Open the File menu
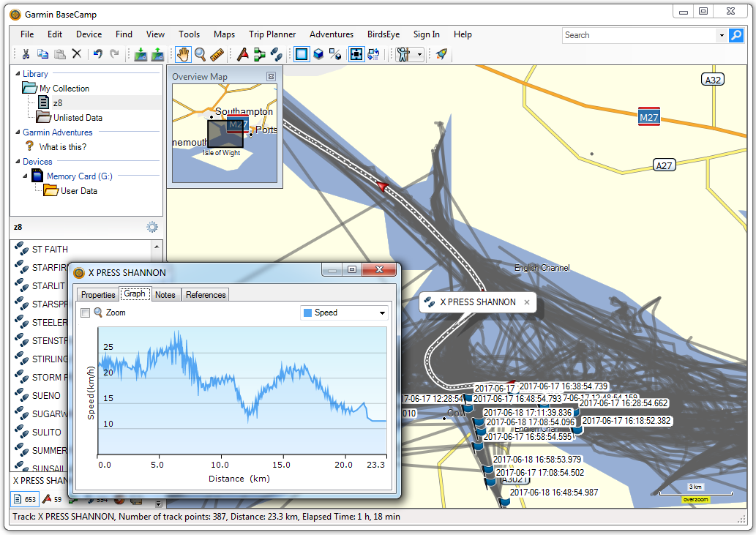Image resolution: width=756 pixels, height=535 pixels. pos(27,34)
